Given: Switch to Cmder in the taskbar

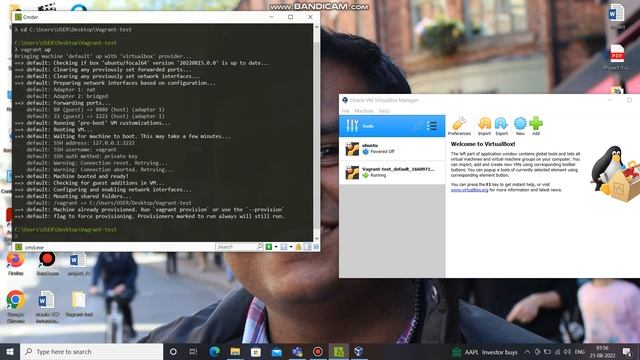Looking at the screenshot, I should point(338,351).
